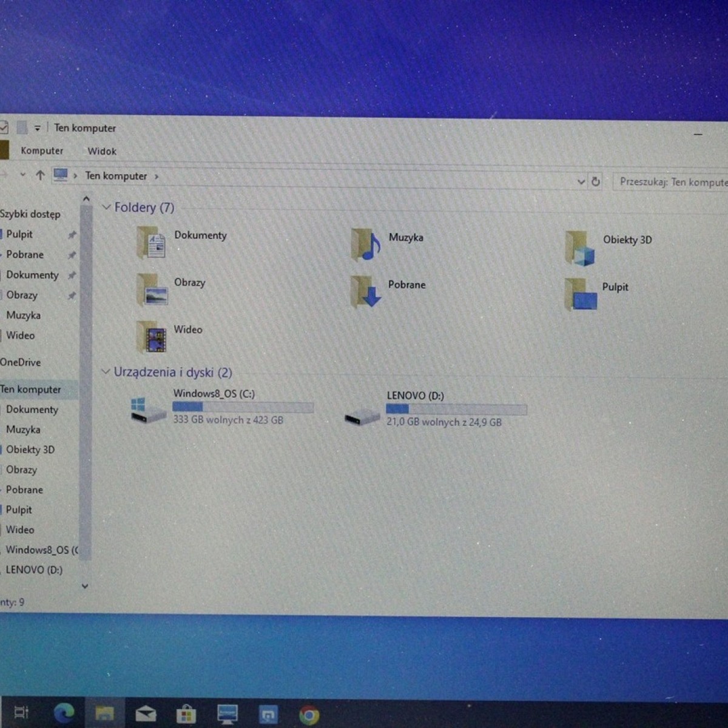Click the text 333 GB wolnych z 423 GB
The image size is (728, 728).
coord(228,420)
